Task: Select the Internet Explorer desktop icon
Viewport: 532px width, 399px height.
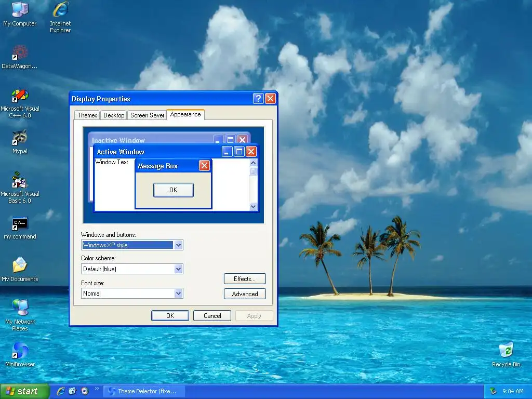Action: (x=60, y=17)
